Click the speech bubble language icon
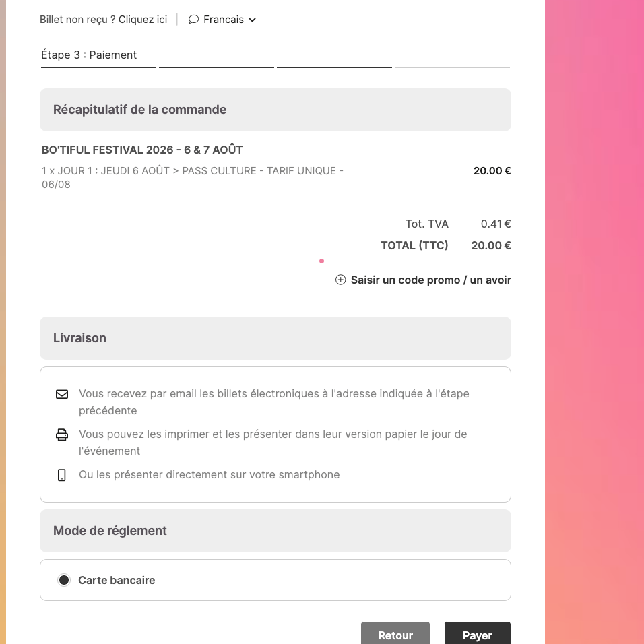 pos(193,20)
